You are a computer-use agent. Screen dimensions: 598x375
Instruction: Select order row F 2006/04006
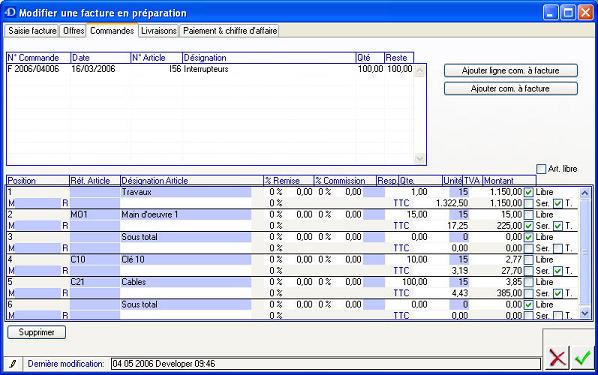click(x=210, y=69)
